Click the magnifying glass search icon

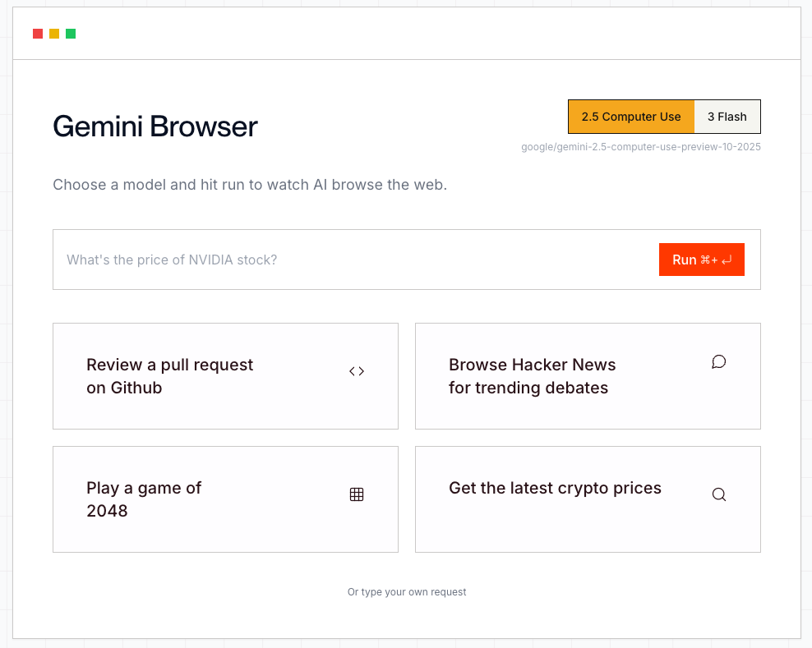point(719,494)
